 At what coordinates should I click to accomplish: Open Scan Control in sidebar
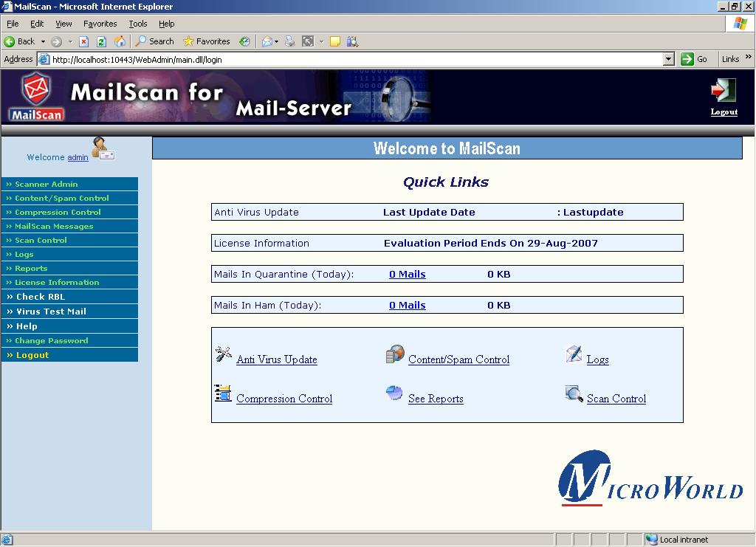coord(70,240)
